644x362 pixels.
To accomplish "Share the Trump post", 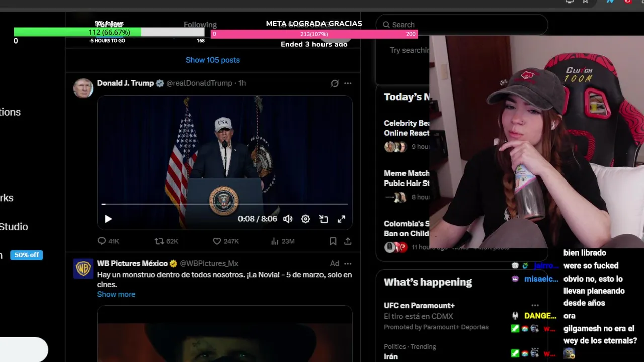I will [348, 241].
